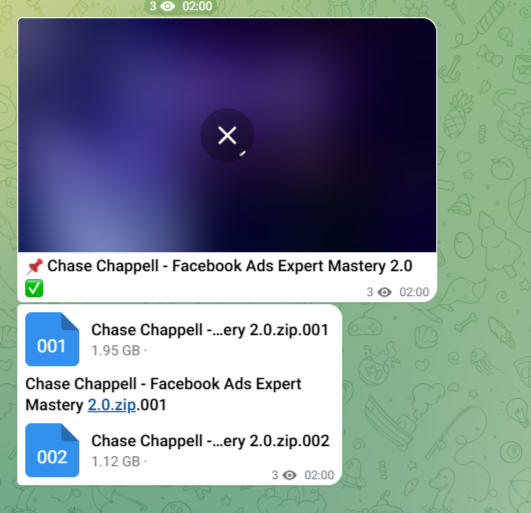The image size is (531, 513).
Task: Download the 002 zip file icon
Action: (x=52, y=450)
